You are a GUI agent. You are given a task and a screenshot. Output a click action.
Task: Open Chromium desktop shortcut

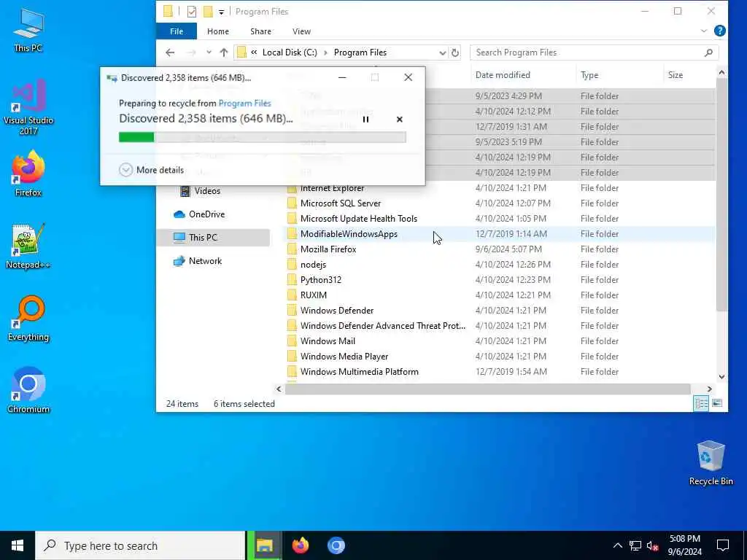click(x=28, y=391)
